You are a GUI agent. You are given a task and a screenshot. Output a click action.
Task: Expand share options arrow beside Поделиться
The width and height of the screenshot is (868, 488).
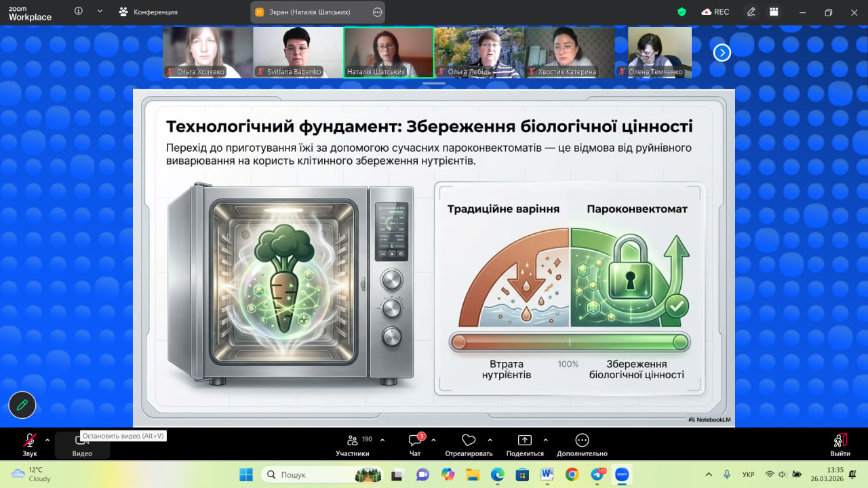tap(545, 440)
